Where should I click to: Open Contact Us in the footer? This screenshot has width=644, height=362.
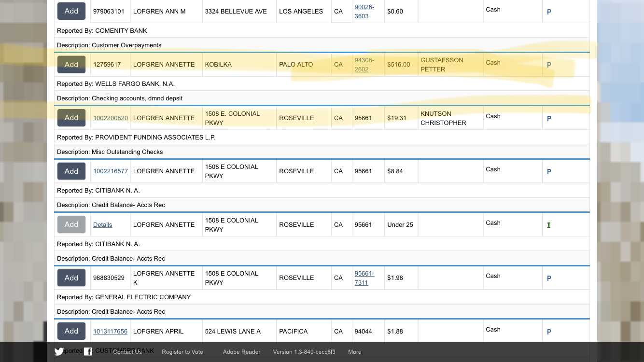(127, 352)
